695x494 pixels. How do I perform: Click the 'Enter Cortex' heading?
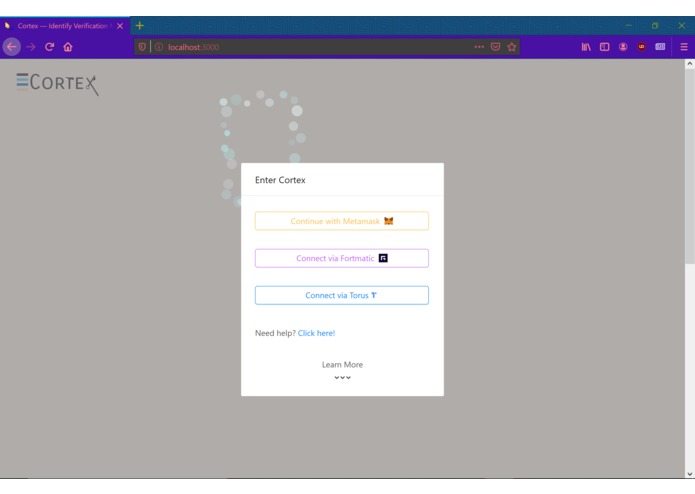click(x=280, y=180)
